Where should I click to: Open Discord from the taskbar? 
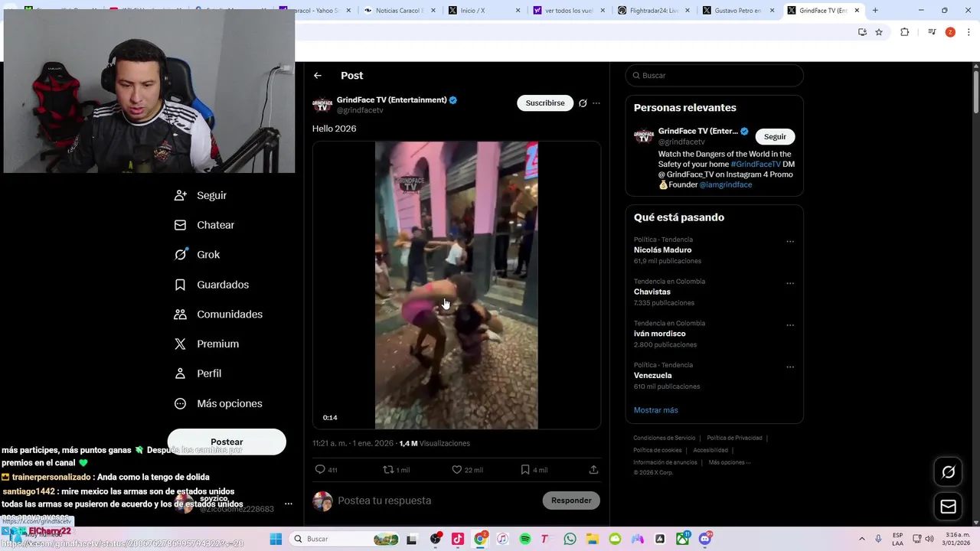click(705, 539)
